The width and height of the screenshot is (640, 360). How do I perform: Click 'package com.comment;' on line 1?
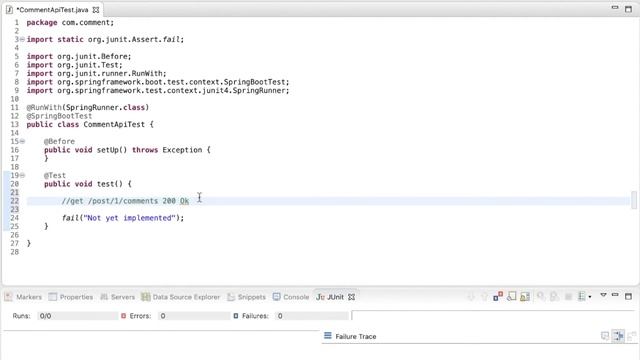click(70, 22)
